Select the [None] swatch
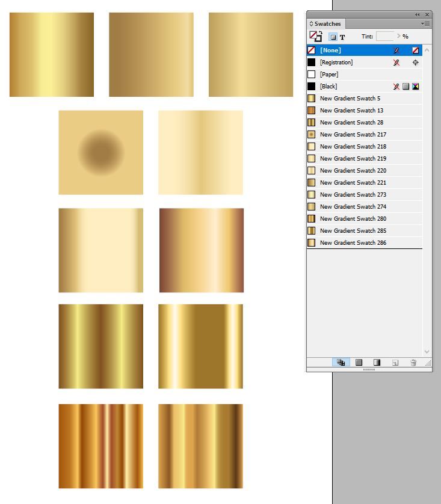 [365, 50]
